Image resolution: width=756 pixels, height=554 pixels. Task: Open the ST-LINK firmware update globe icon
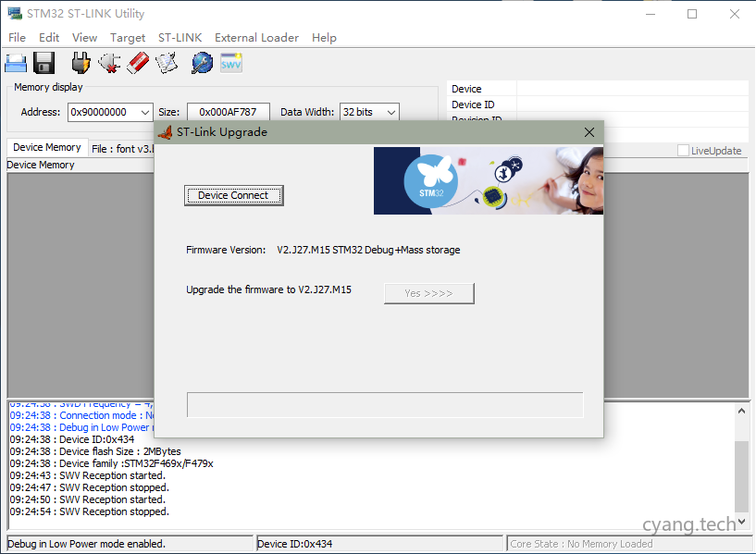pyautogui.click(x=202, y=63)
